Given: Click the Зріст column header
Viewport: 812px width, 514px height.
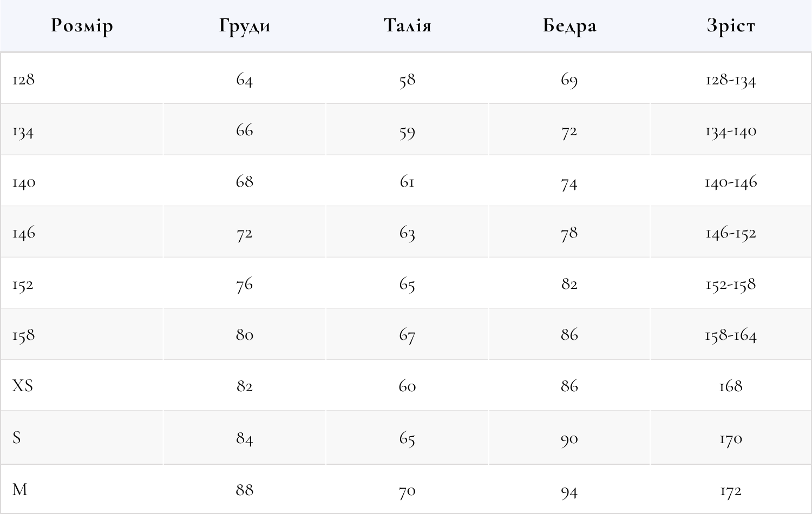Looking at the screenshot, I should pyautogui.click(x=731, y=25).
